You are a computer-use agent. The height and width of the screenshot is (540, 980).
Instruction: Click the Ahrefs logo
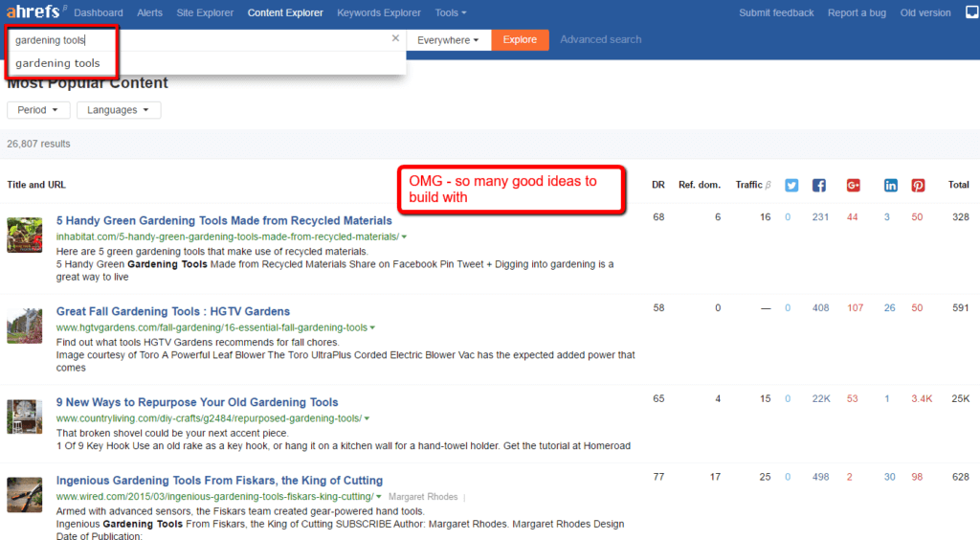(x=33, y=11)
